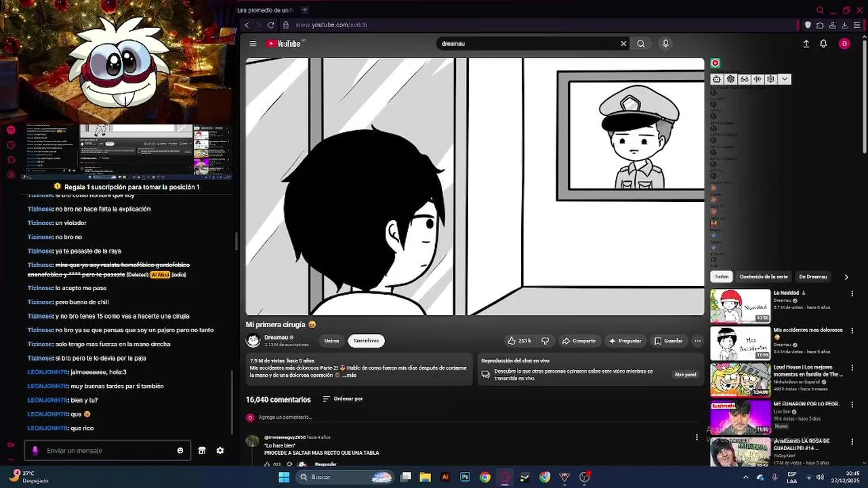Viewport: 868px width, 488px height.
Task: Click the glasses icon in extension toolbar
Action: point(744,79)
